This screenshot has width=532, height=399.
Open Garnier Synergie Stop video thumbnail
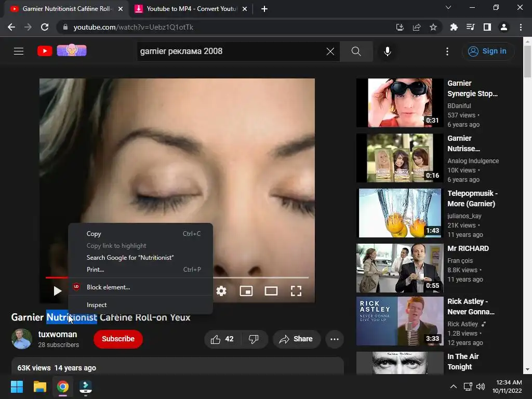[x=400, y=103]
